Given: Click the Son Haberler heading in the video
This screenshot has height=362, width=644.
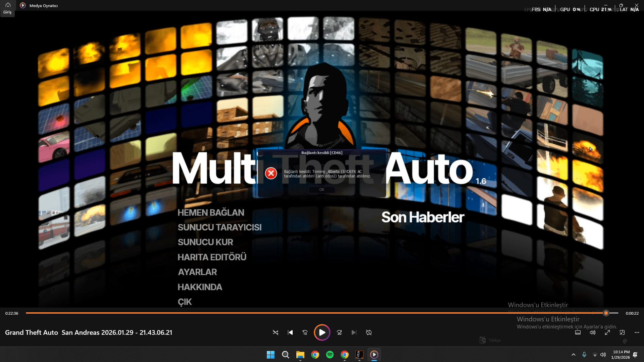Looking at the screenshot, I should pos(423,217).
